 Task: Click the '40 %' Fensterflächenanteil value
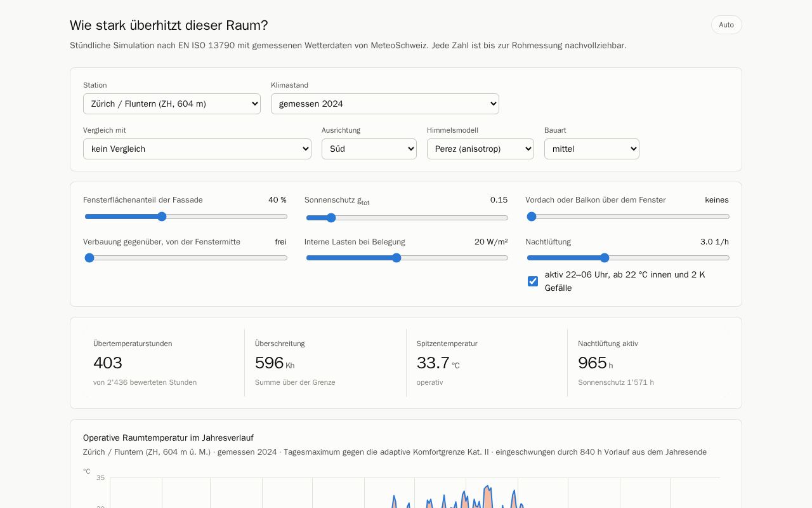click(277, 200)
